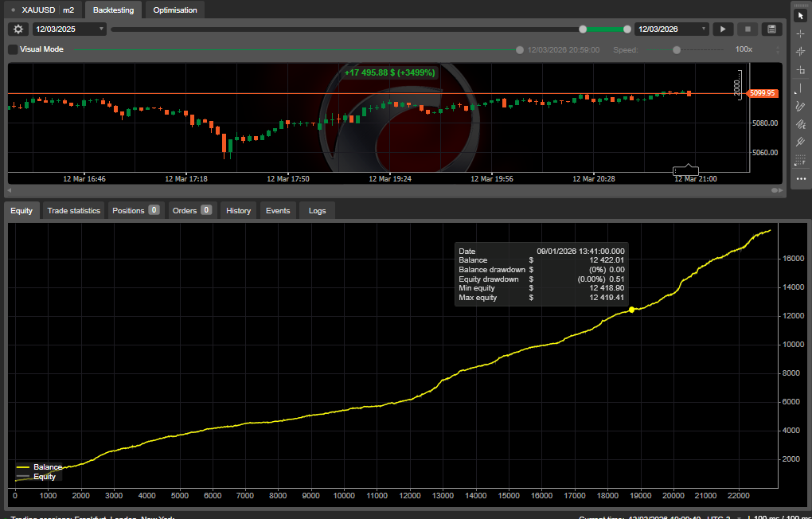Select the freehand pencil drawing tool

800,106
